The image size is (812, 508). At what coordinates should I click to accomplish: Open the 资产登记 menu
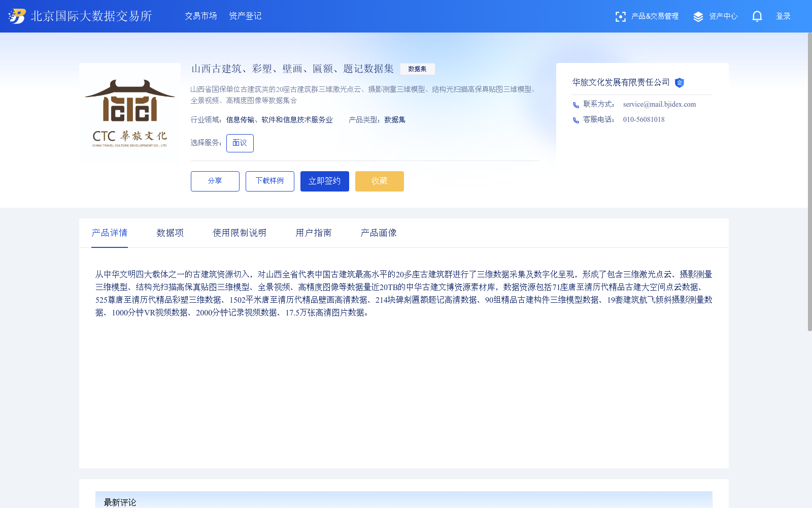tap(245, 16)
